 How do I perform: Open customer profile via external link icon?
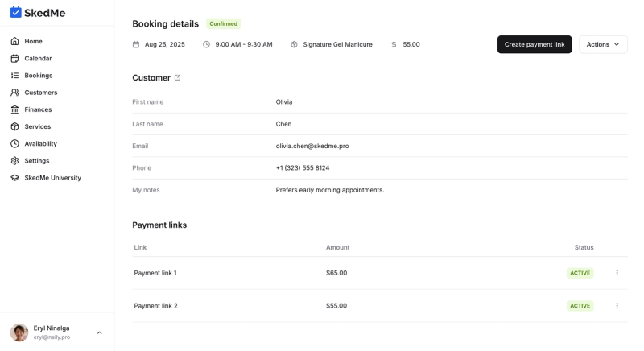(177, 77)
